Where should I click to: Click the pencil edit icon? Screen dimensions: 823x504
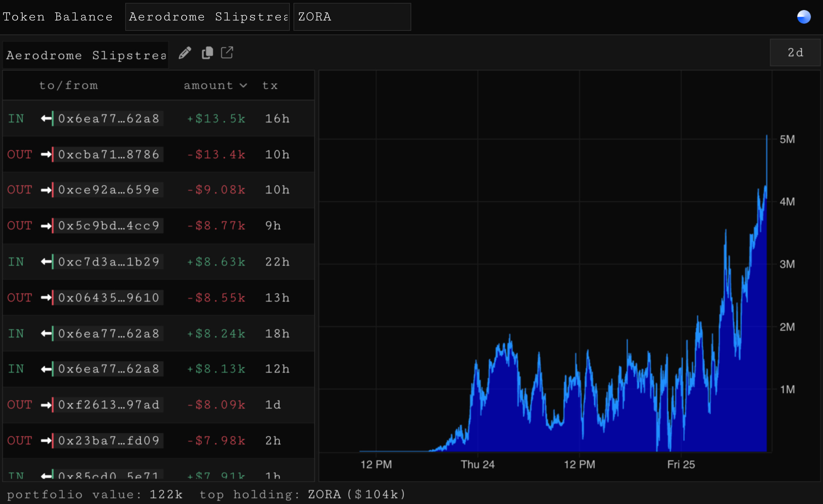pos(185,53)
